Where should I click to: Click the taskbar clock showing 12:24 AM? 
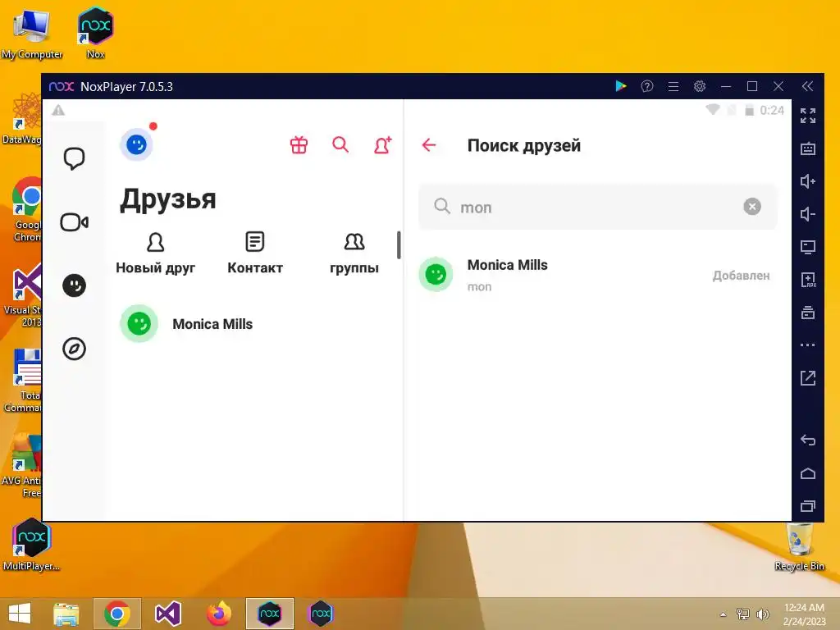(x=804, y=614)
